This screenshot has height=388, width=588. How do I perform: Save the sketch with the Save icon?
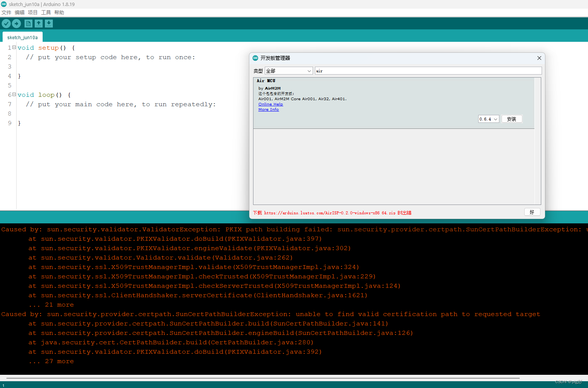[49, 24]
